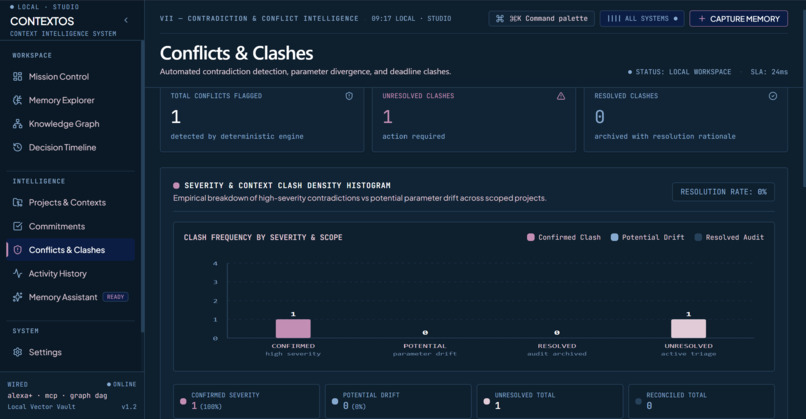
Task: Click the RECONCILED TOTAL stat tile
Action: pyautogui.click(x=701, y=401)
